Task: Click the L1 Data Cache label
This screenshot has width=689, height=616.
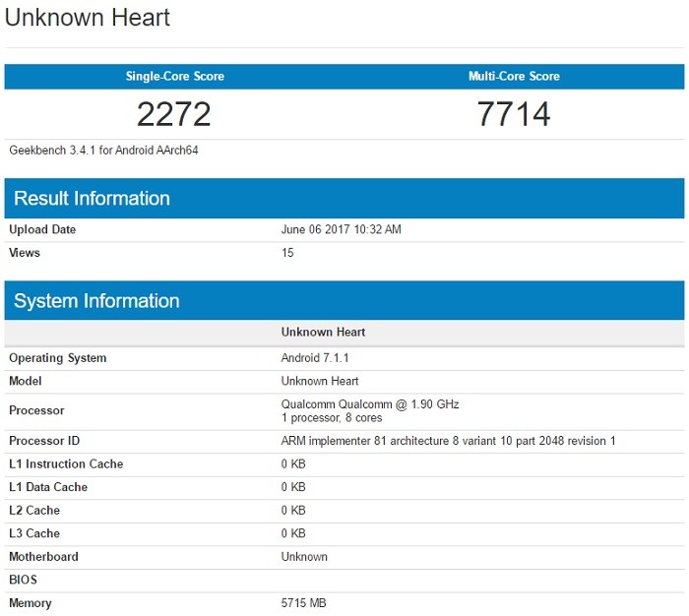Action: 48,487
